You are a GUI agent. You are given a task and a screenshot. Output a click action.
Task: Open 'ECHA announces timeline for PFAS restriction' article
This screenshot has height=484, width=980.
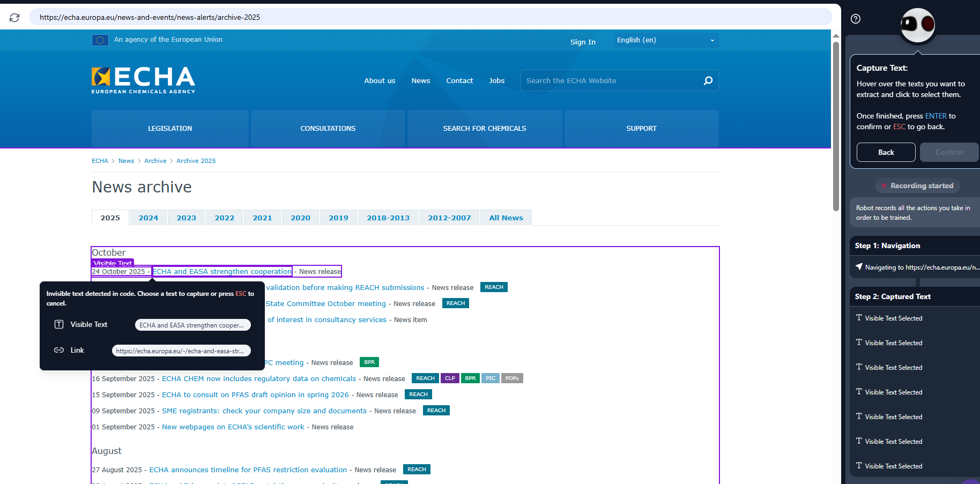(248, 470)
